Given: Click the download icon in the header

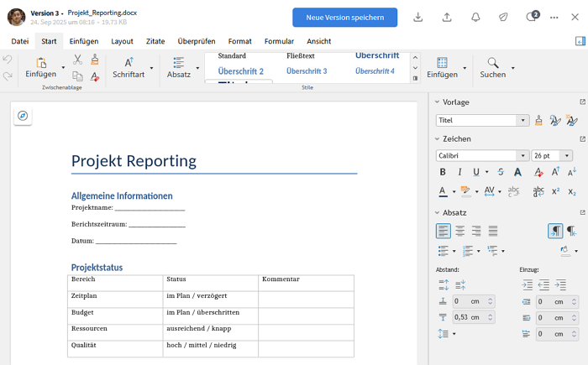Looking at the screenshot, I should (418, 17).
